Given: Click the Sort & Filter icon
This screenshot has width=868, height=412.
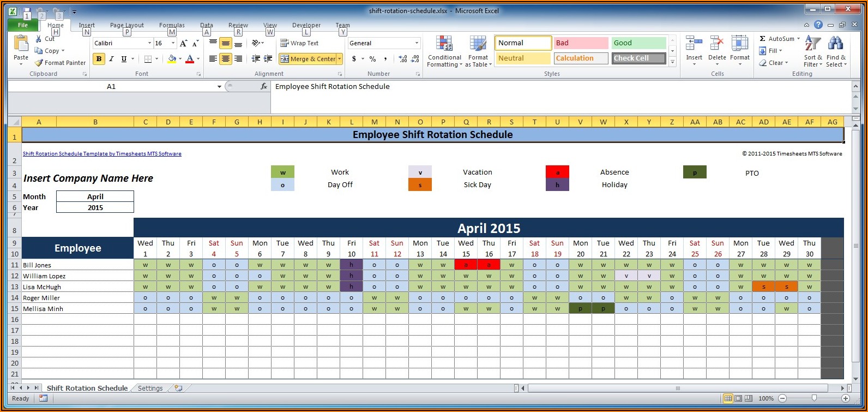Looking at the screenshot, I should coord(812,44).
